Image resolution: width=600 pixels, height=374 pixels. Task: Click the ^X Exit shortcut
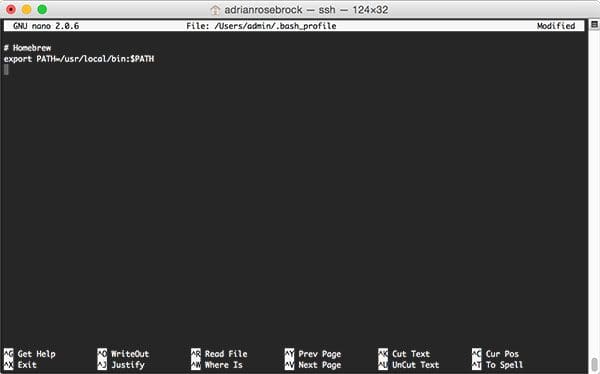[20, 365]
